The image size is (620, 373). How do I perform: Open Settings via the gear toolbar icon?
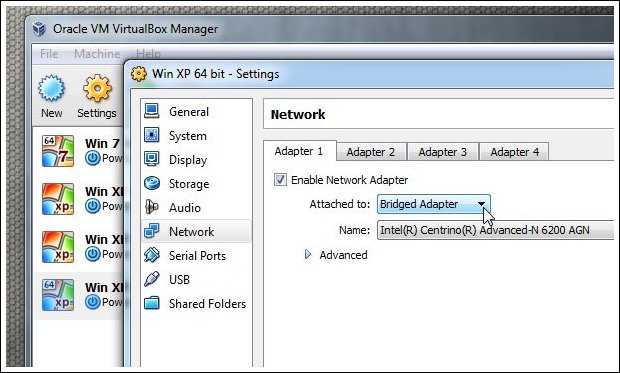(x=97, y=88)
